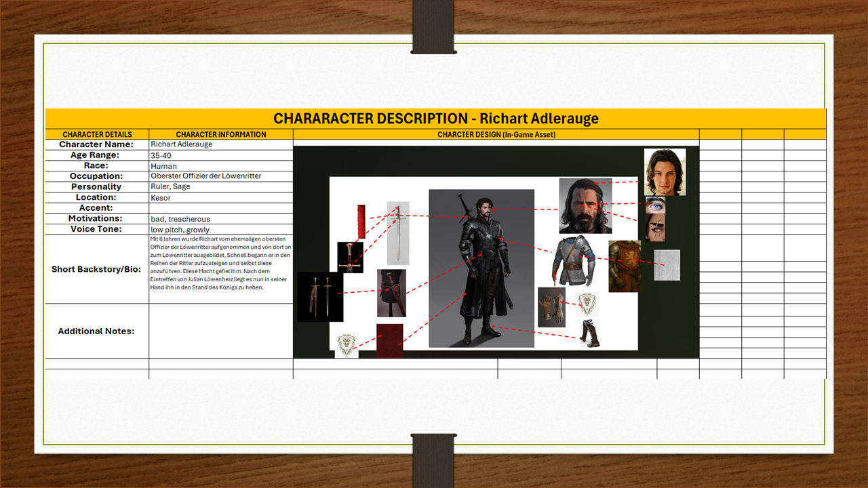This screenshot has height=488, width=868.
Task: Click the image of two swords on black
Action: [x=320, y=297]
